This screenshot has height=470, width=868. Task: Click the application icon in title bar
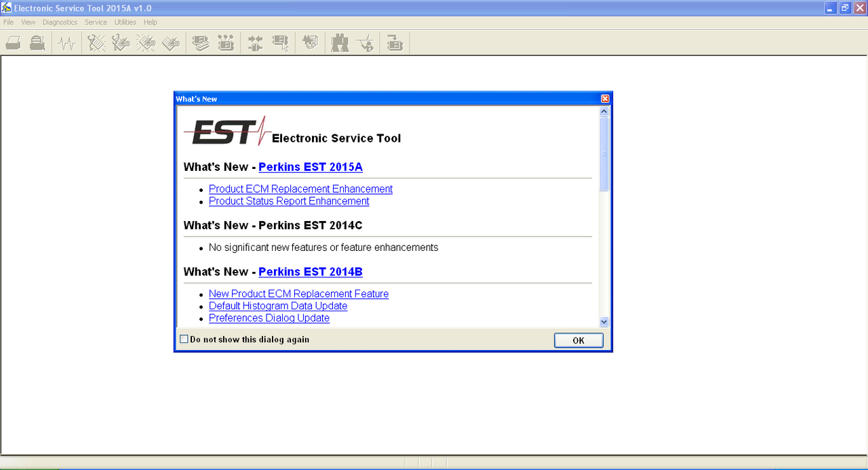point(7,8)
